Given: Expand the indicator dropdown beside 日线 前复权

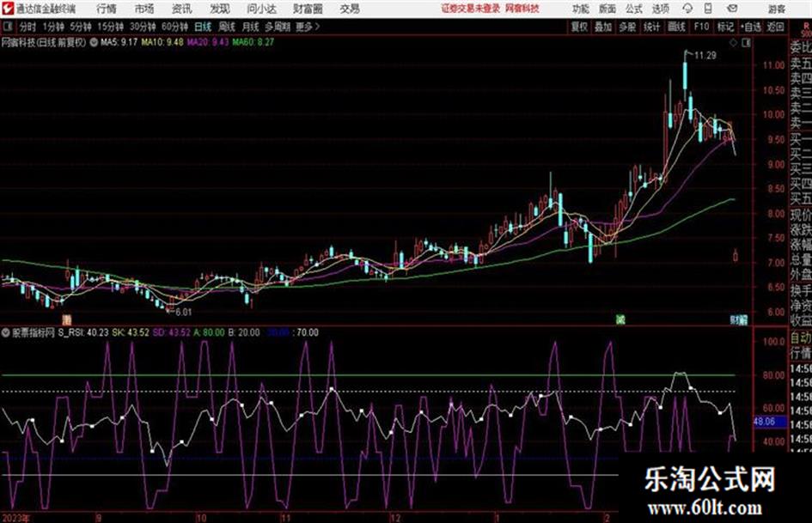Looking at the screenshot, I should coord(93,42).
